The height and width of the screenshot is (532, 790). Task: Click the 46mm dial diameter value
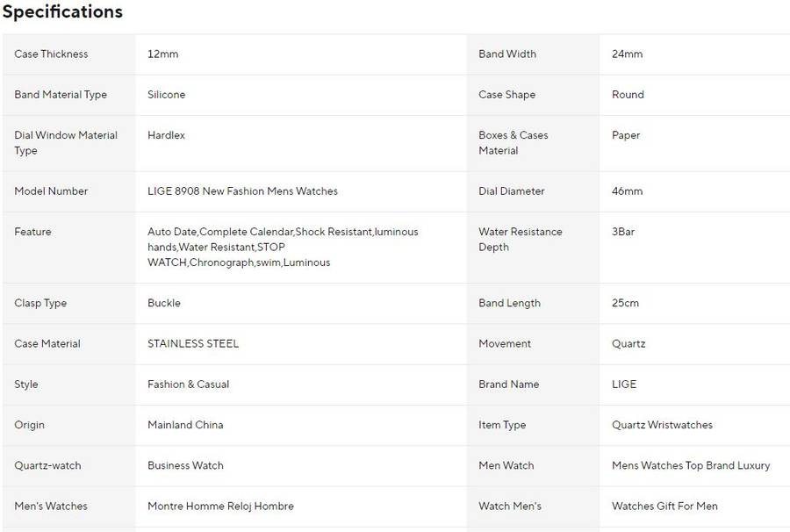point(627,191)
